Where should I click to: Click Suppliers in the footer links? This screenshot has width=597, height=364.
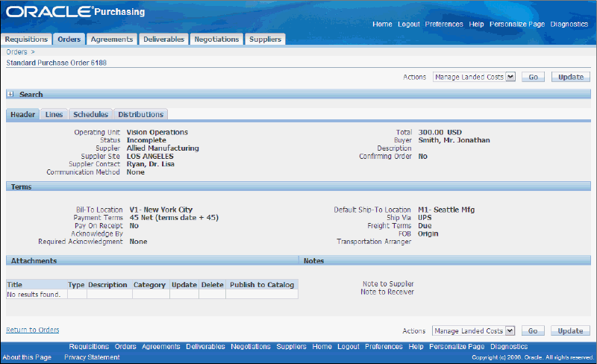coord(291,347)
